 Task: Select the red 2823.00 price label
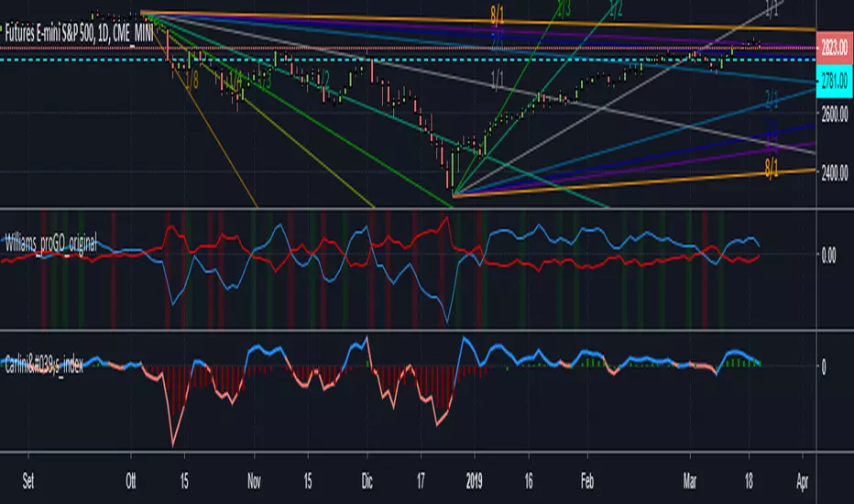(x=834, y=48)
